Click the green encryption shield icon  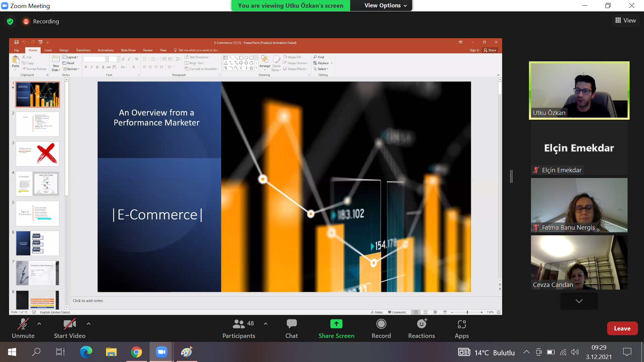(x=10, y=21)
